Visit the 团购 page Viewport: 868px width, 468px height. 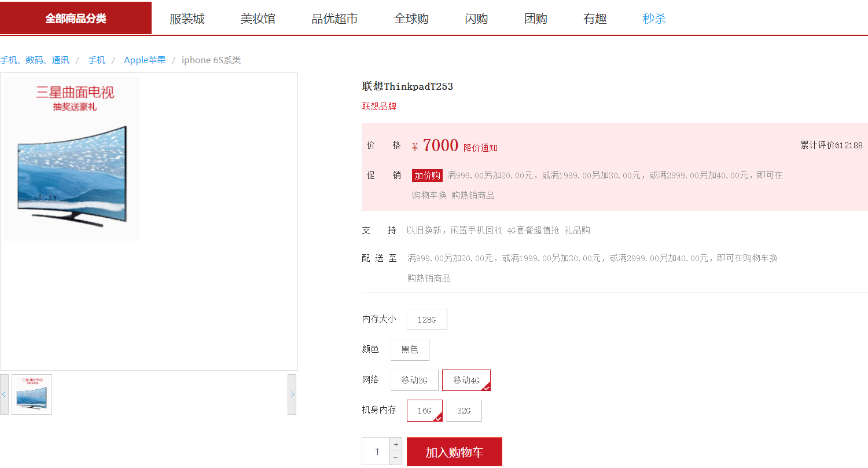click(536, 19)
